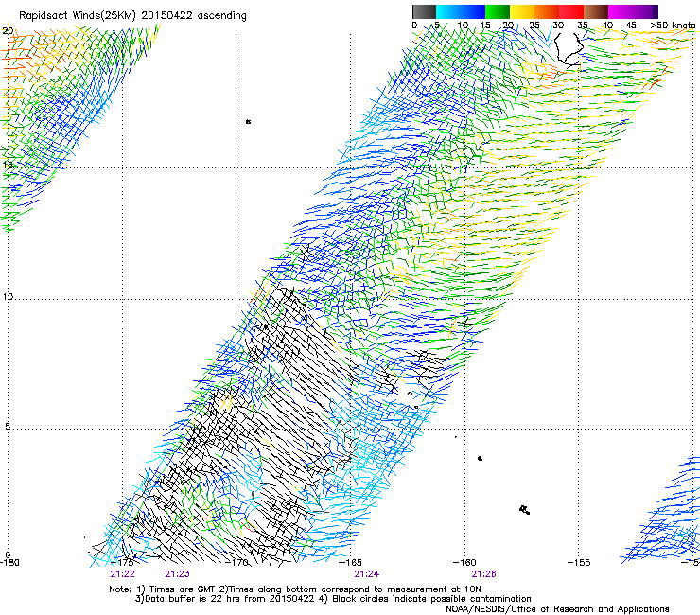Click the orange 25–30 knots legend segment
Viewport: 700px width, 615px height.
tap(547, 11)
